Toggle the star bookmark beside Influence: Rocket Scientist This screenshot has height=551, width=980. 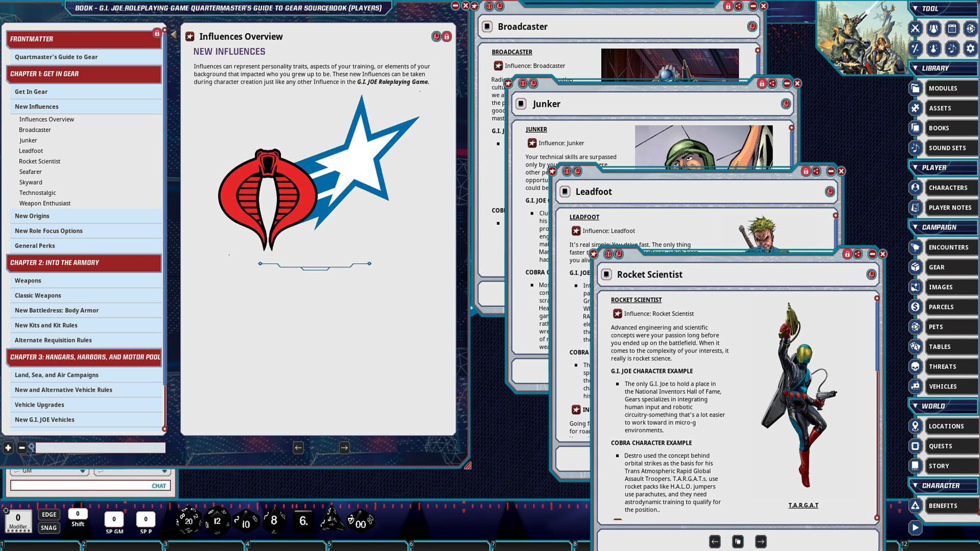(x=618, y=314)
